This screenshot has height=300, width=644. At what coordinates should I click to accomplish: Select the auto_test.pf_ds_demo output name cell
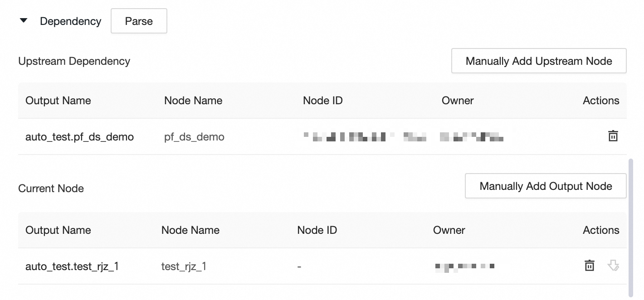pos(79,137)
